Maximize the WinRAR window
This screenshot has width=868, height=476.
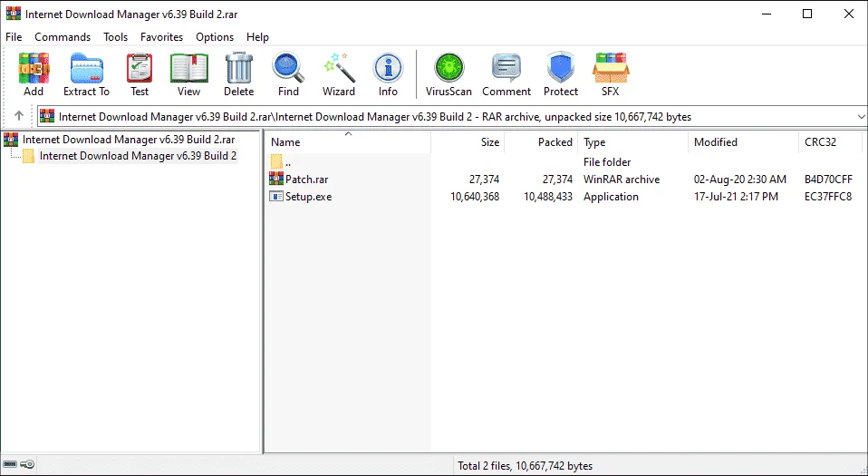click(x=807, y=14)
